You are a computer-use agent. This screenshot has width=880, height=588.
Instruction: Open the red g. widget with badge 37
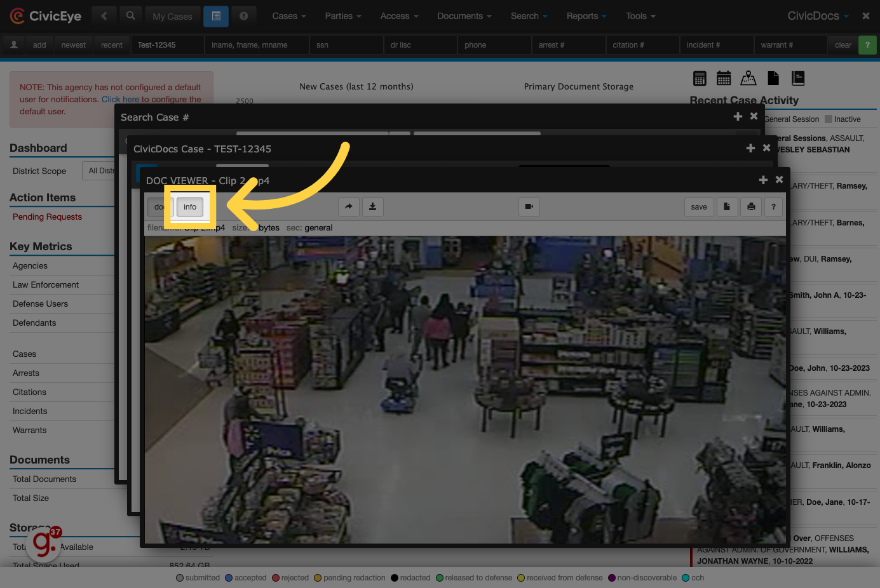point(44,544)
